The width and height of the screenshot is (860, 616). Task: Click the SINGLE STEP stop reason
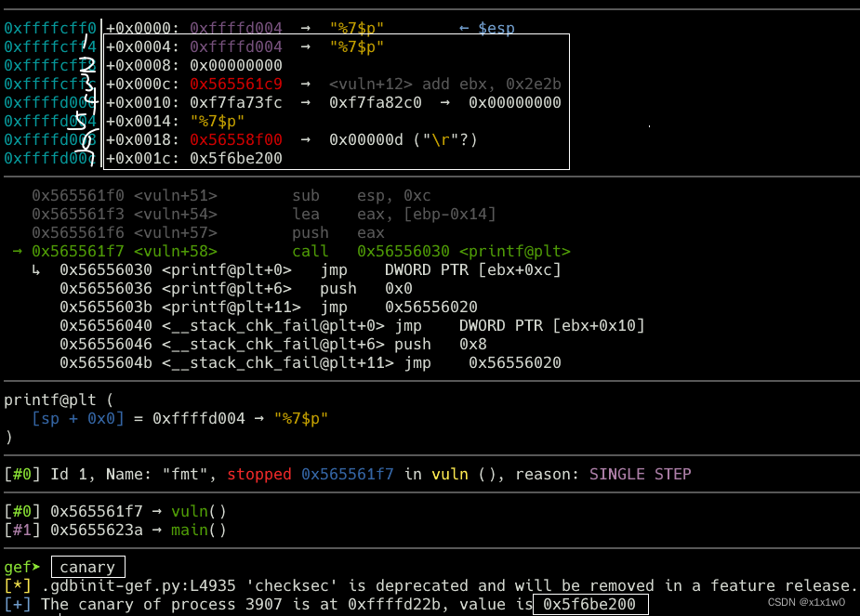(640, 474)
